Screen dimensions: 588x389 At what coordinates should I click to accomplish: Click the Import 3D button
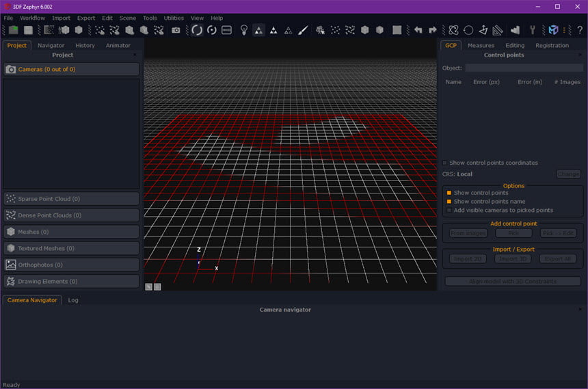pos(513,259)
